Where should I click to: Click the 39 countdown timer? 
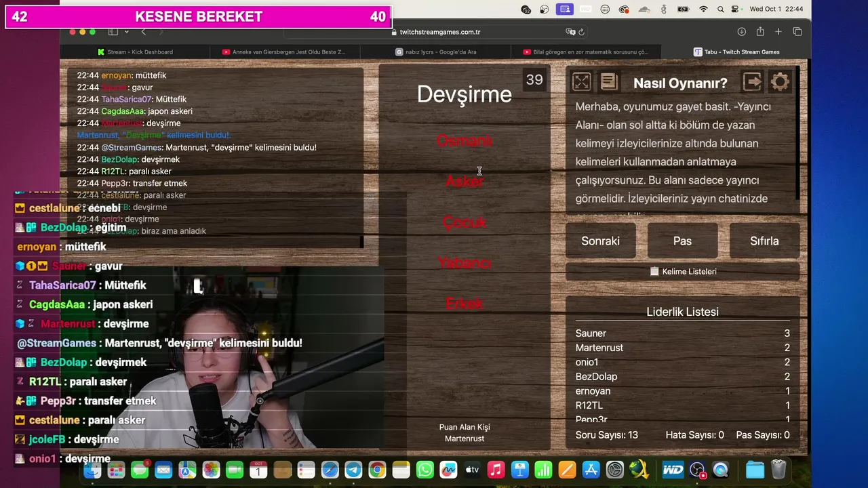[534, 79]
